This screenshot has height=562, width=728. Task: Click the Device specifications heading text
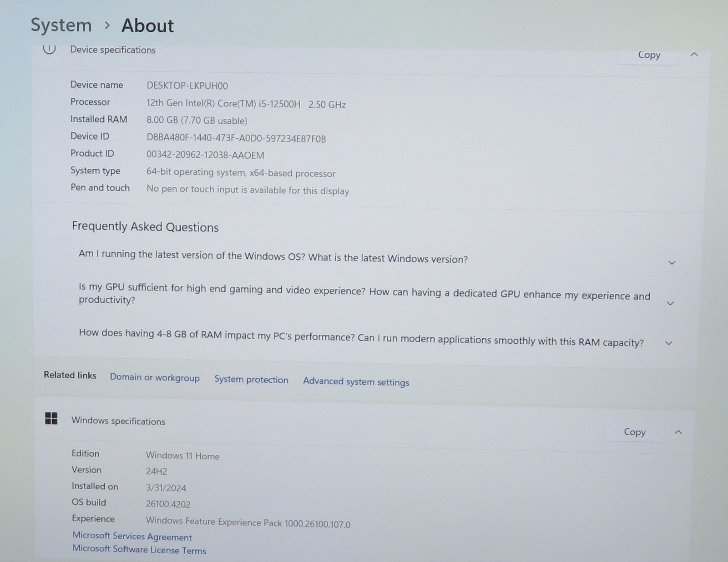(113, 50)
